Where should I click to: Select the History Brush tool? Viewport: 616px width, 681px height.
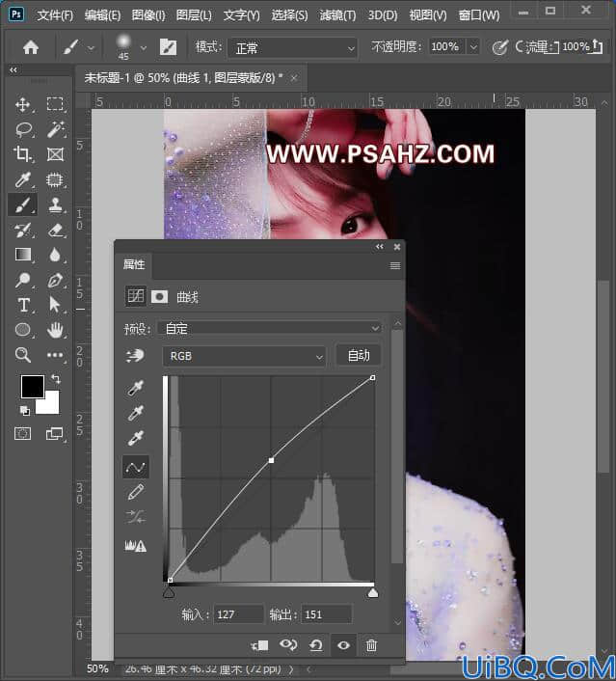[22, 230]
